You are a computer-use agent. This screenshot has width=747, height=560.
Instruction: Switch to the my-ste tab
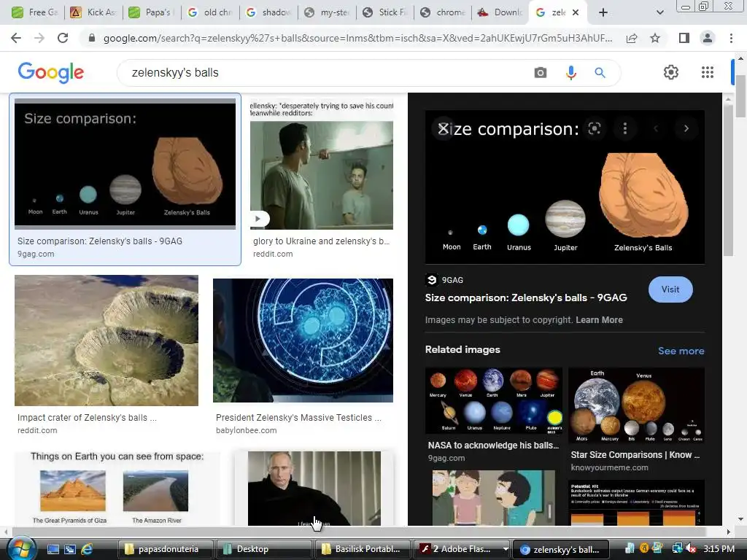point(328,12)
